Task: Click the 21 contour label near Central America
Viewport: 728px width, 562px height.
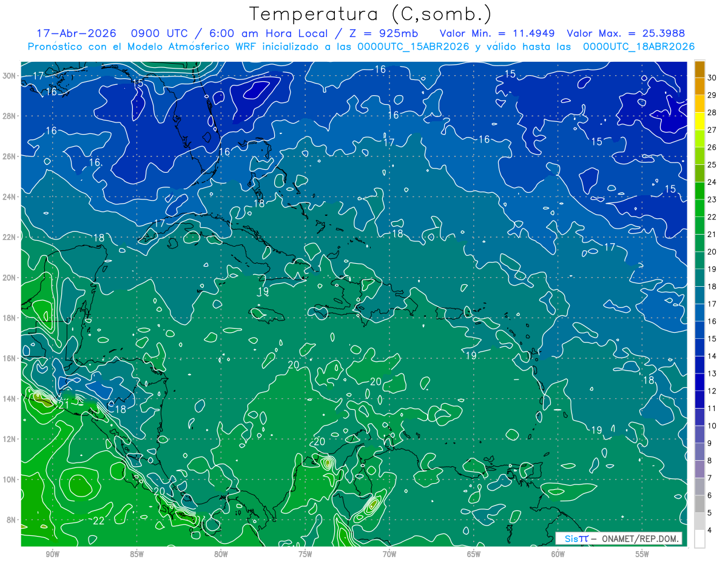Action: (x=63, y=405)
